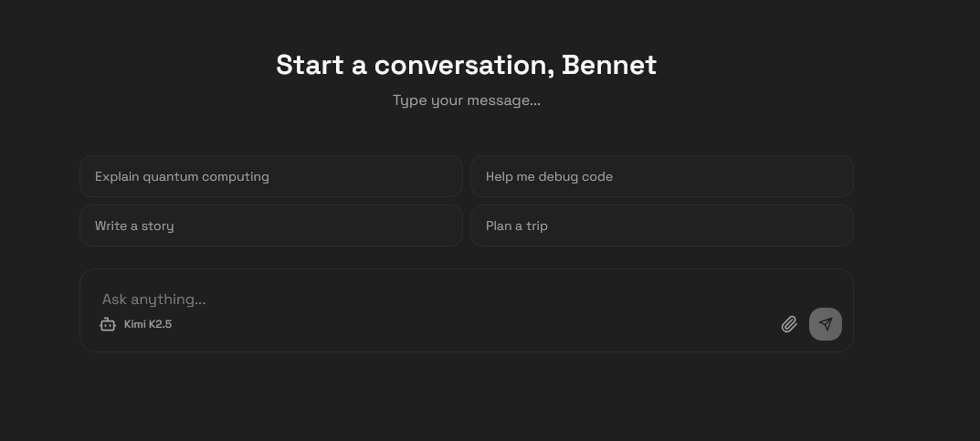Pick the 'Write a story' prompt card

(x=271, y=226)
